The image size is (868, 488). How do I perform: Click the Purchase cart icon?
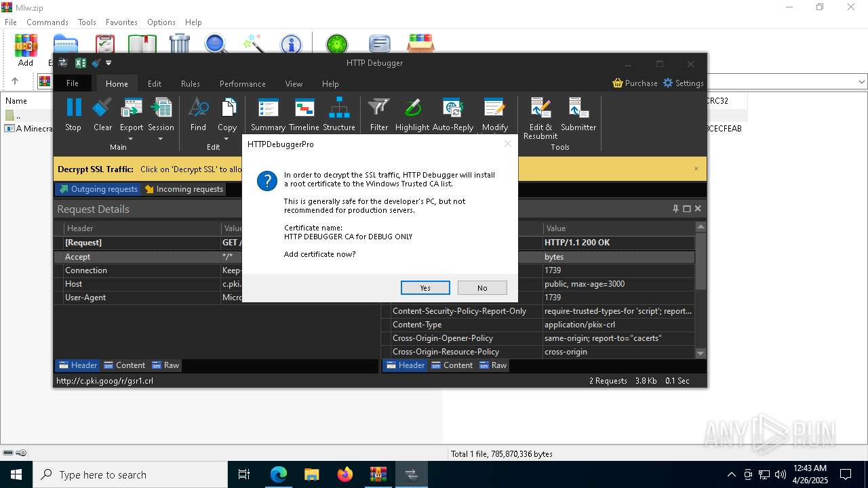tap(618, 83)
